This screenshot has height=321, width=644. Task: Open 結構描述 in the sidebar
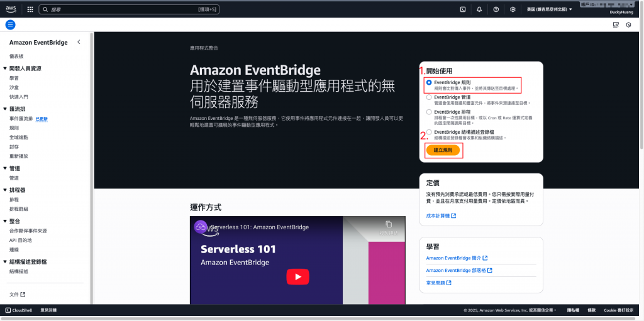click(x=18, y=272)
